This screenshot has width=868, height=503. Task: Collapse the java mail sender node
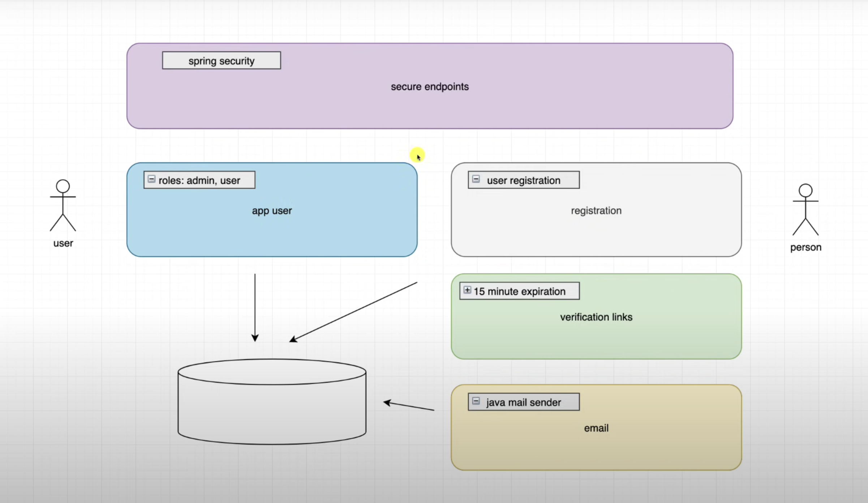pyautogui.click(x=476, y=401)
